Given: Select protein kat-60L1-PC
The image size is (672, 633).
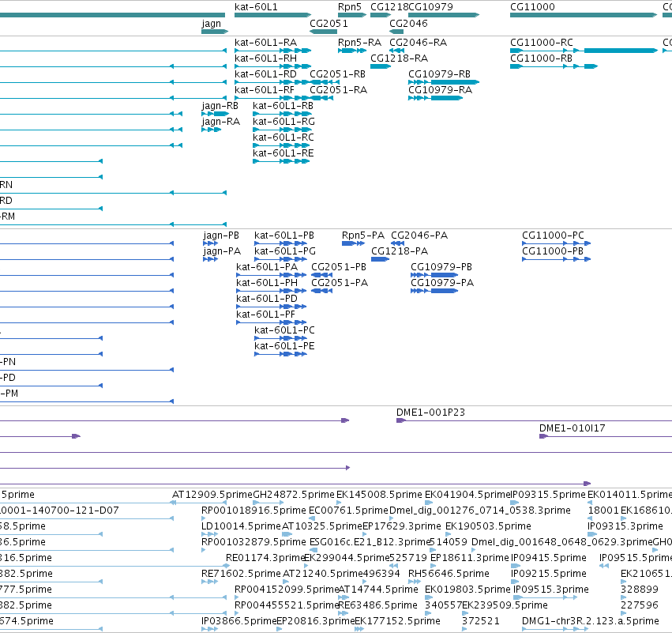Looking at the screenshot, I should (x=284, y=330).
